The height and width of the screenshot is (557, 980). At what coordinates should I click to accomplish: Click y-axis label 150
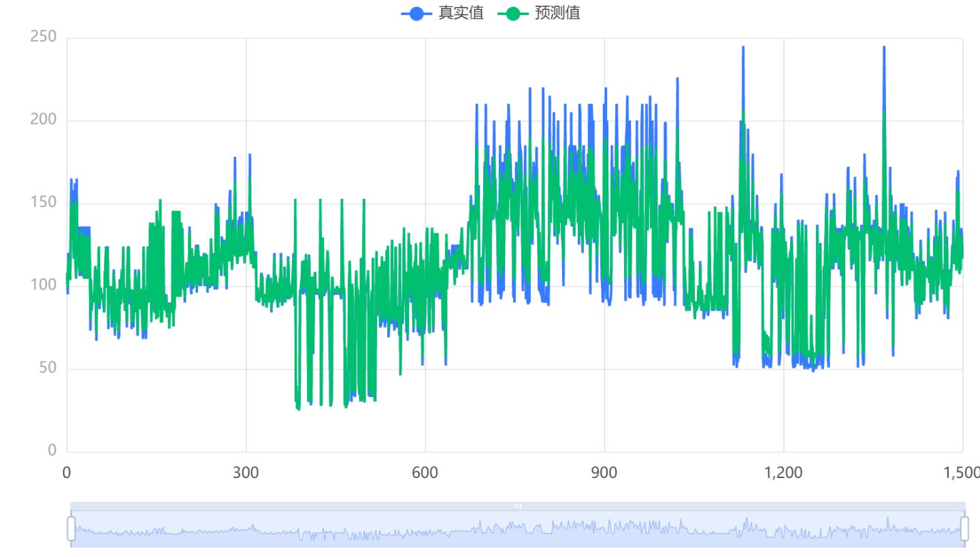click(43, 202)
